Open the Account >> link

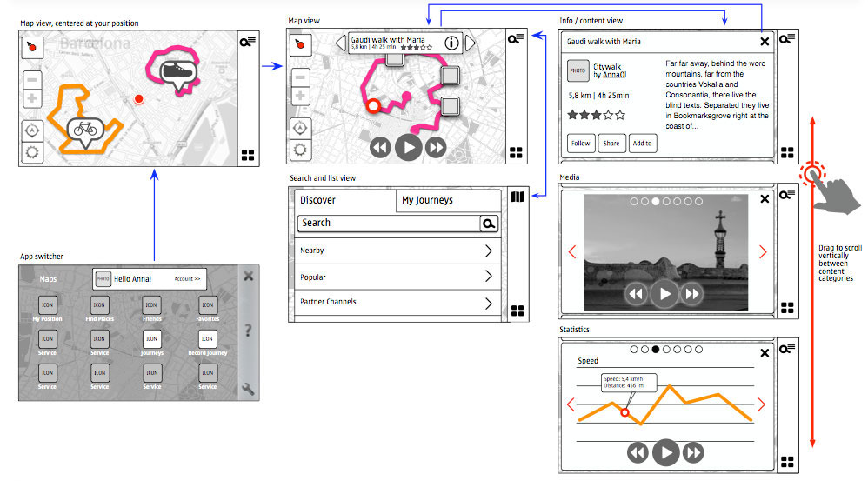pos(187,279)
